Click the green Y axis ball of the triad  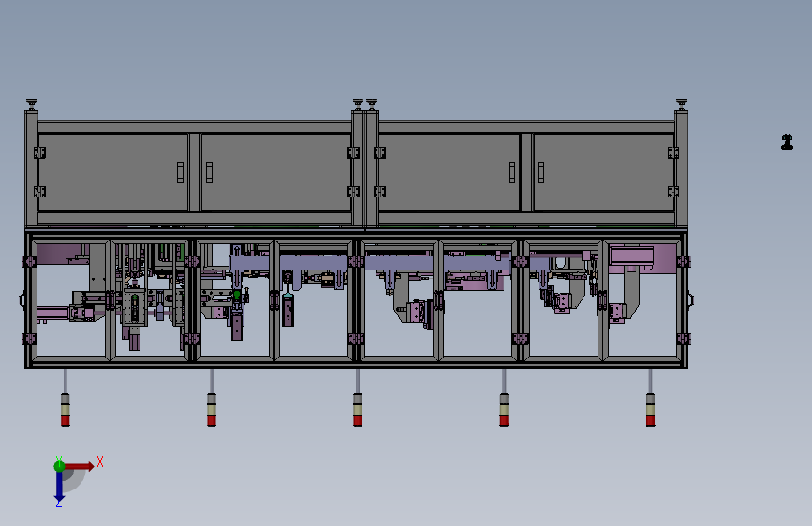(59, 466)
